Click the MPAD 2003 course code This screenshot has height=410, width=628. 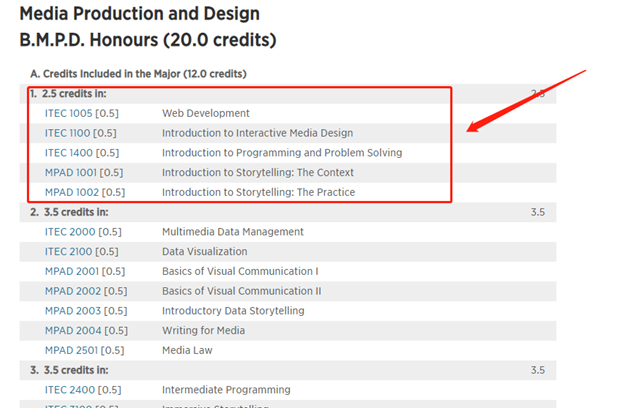69,311
